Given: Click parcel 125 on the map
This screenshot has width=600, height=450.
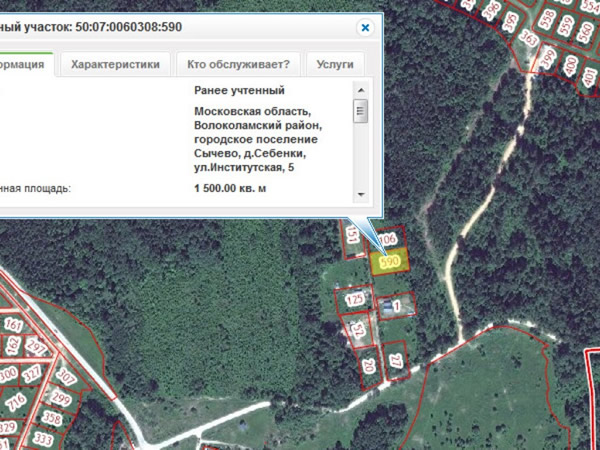Looking at the screenshot, I should coord(354,298).
